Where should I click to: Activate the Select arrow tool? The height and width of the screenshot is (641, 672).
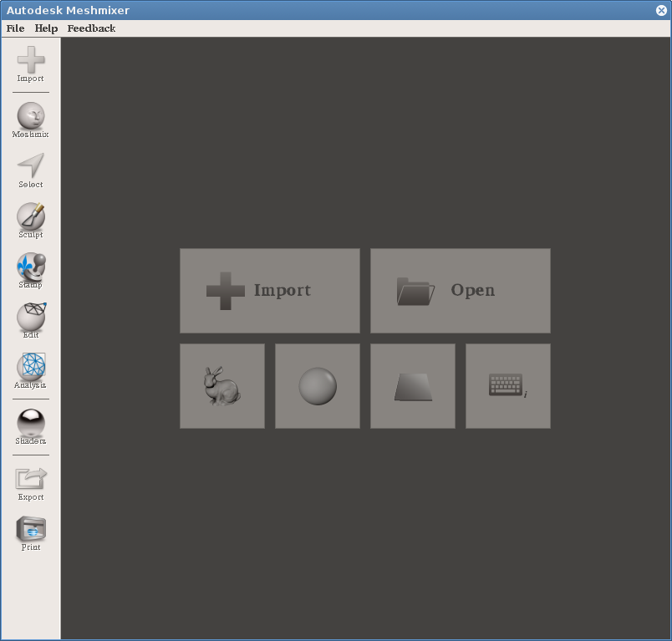pyautogui.click(x=30, y=170)
